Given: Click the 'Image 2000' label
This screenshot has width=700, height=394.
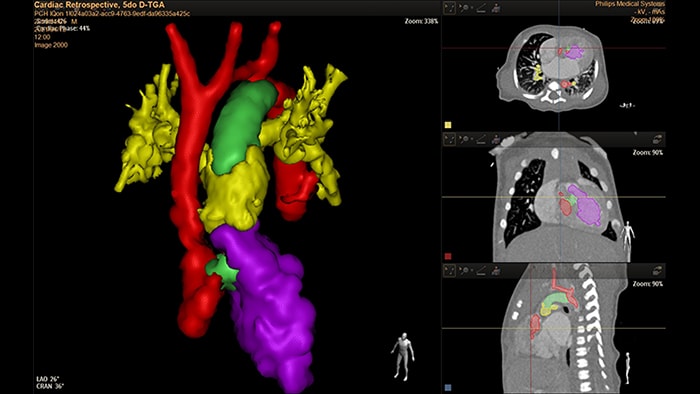Looking at the screenshot, I should [x=51, y=45].
